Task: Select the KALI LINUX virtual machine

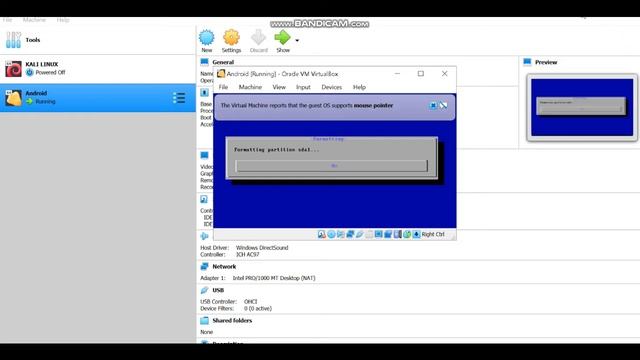Action: 98,69
